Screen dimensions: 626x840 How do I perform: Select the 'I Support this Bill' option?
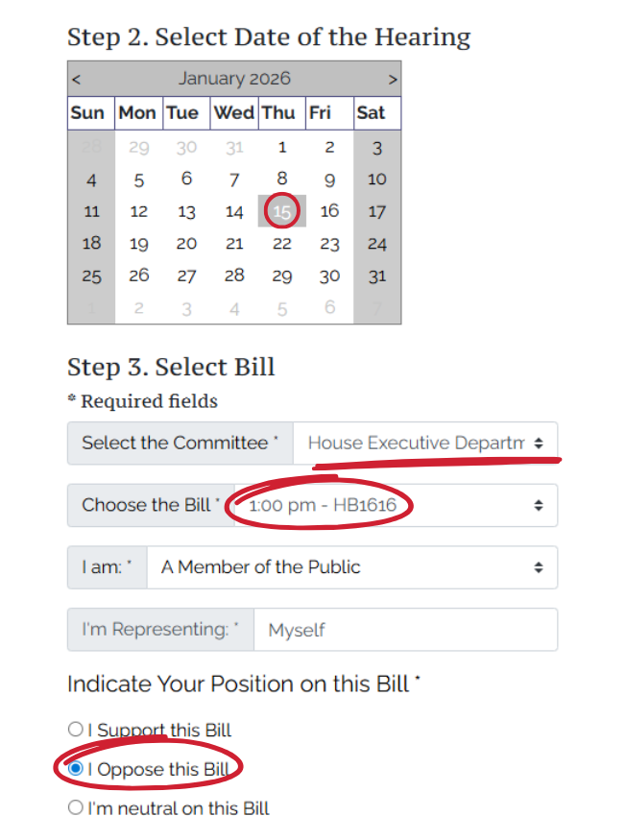[x=76, y=730]
